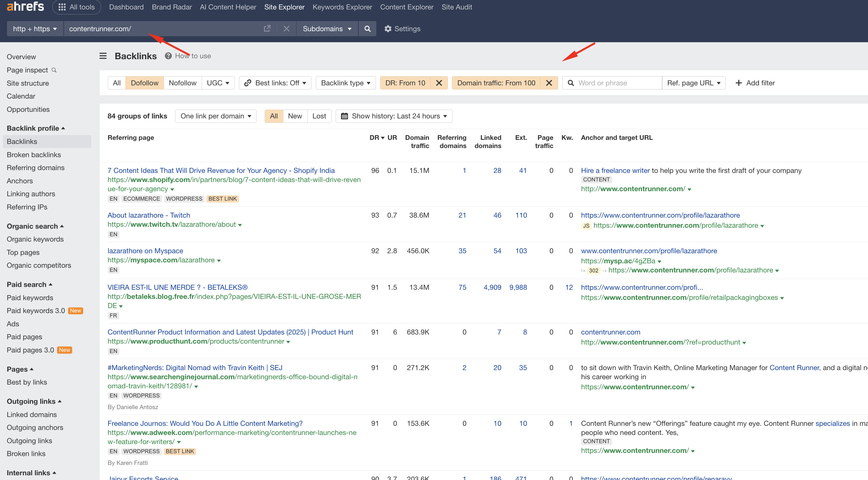
Task: Collapse the Organic search section
Action: click(35, 226)
